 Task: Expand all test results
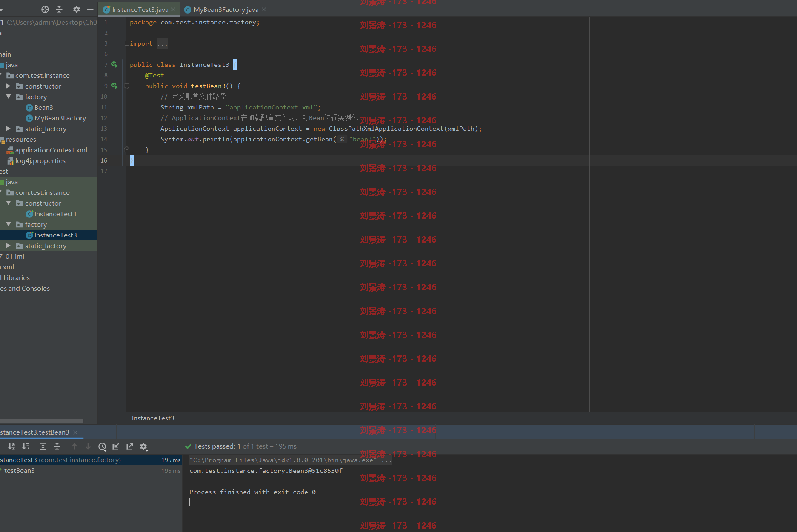coord(43,446)
